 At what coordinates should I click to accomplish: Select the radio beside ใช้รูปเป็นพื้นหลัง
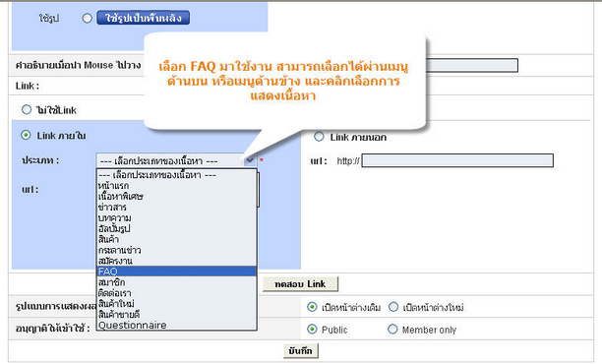click(88, 18)
